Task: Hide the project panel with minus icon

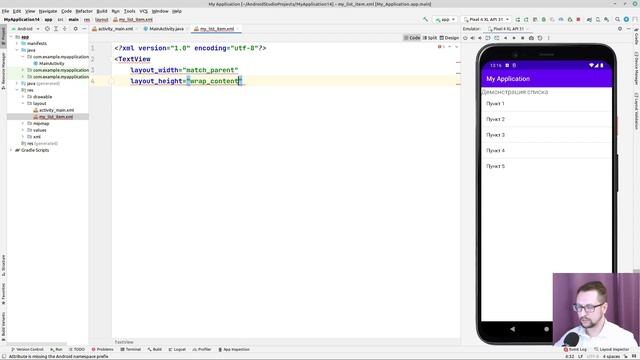Action: [x=84, y=29]
